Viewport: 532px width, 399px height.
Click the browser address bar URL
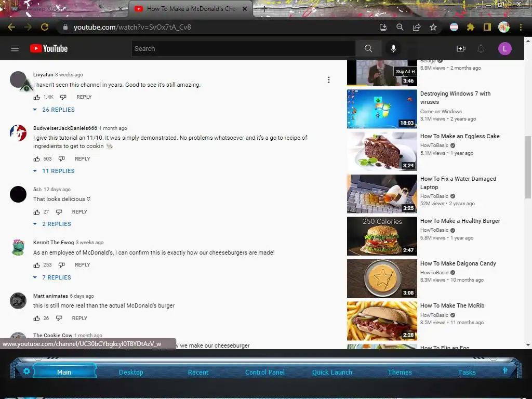tap(132, 27)
